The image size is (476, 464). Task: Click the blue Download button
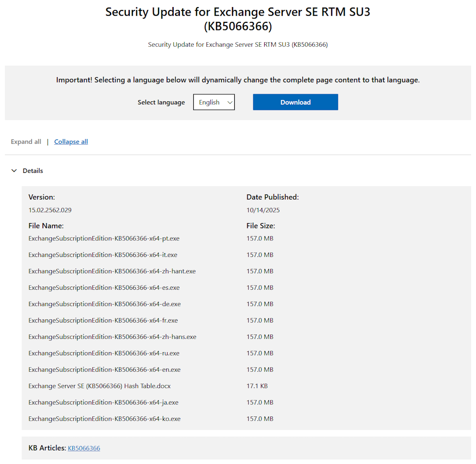295,102
